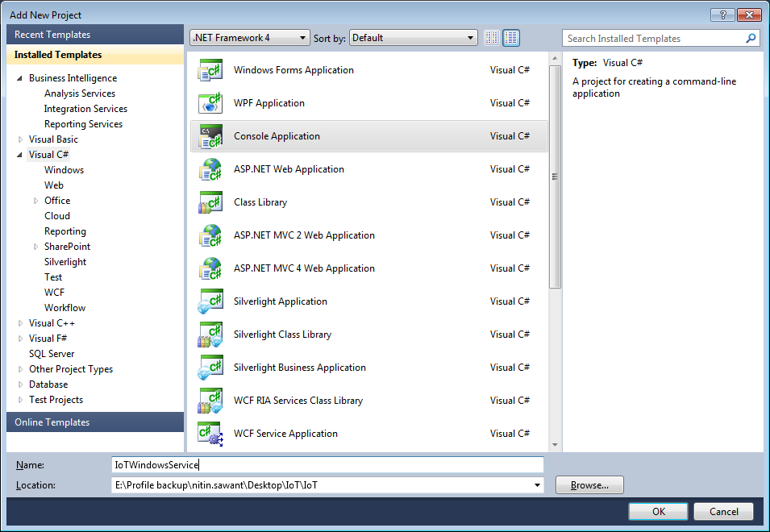Select the Silverlight Business Application name

pos(300,368)
